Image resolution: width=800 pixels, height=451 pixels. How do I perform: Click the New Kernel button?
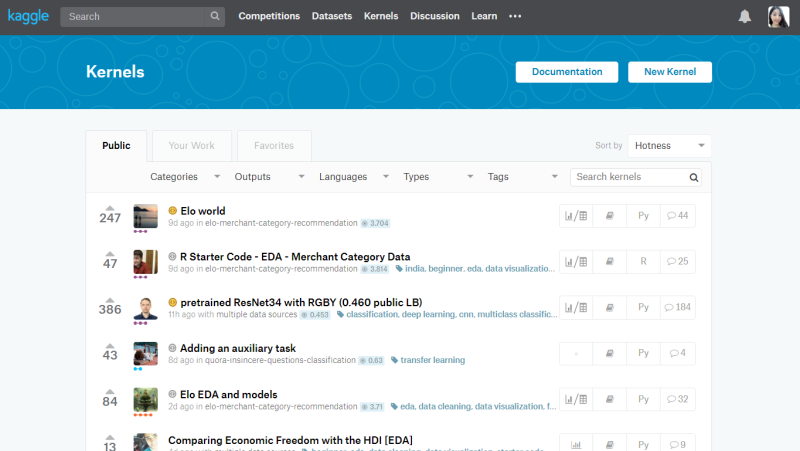(670, 72)
